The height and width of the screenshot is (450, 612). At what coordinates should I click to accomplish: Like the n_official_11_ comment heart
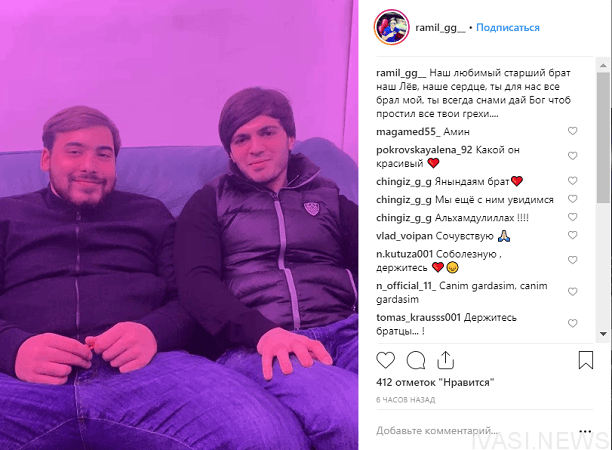pyautogui.click(x=572, y=292)
